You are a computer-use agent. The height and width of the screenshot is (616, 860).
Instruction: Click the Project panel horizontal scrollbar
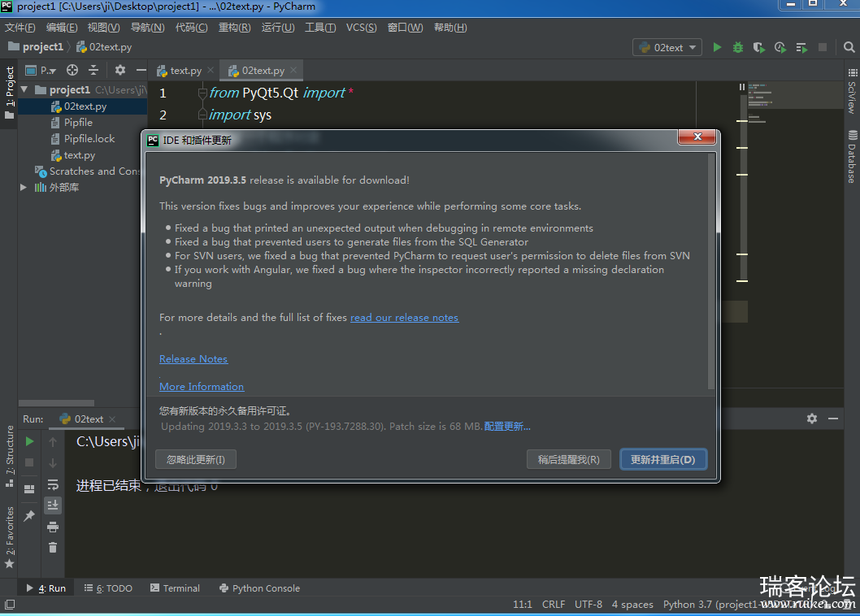tap(56, 403)
